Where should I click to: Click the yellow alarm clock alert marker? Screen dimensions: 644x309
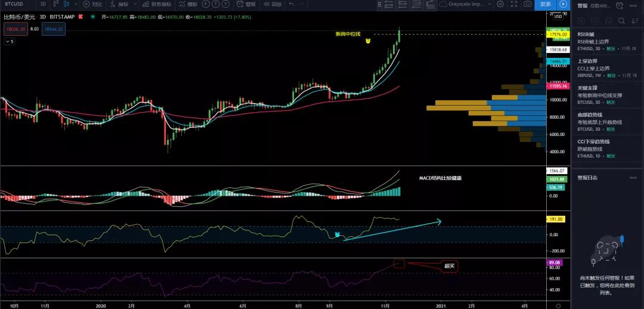pyautogui.click(x=368, y=41)
